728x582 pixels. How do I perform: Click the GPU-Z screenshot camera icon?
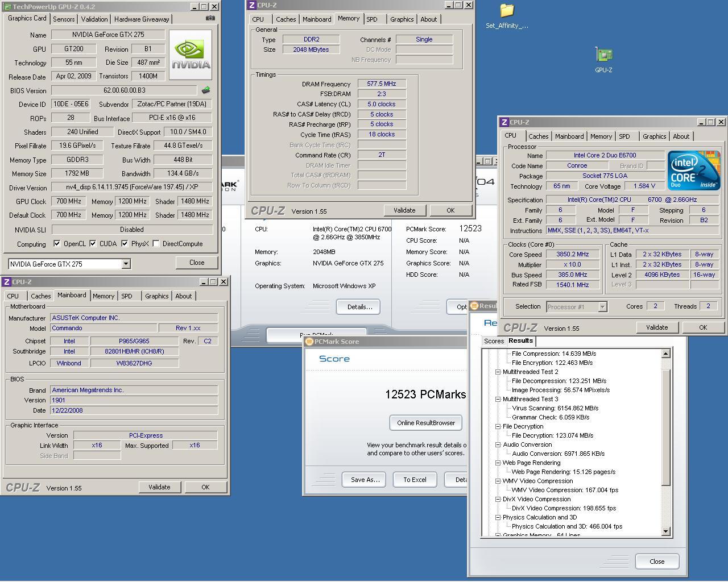click(x=210, y=18)
